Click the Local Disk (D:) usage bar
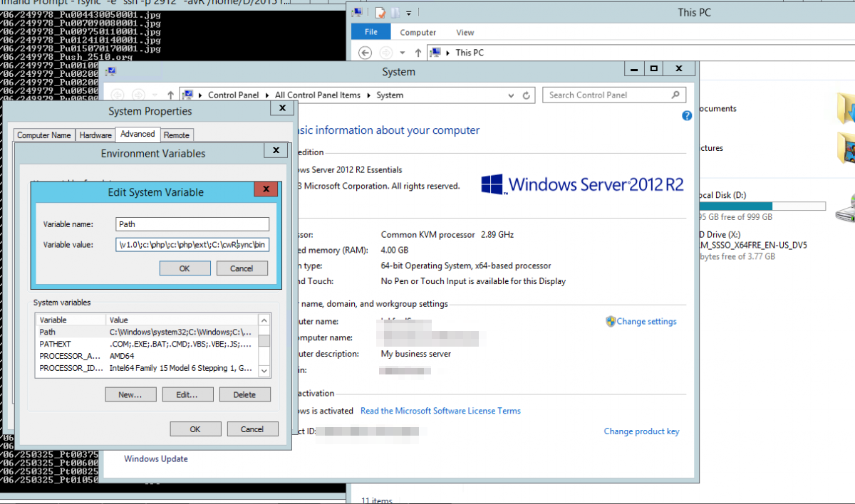Image resolution: width=855 pixels, height=504 pixels. tap(757, 206)
